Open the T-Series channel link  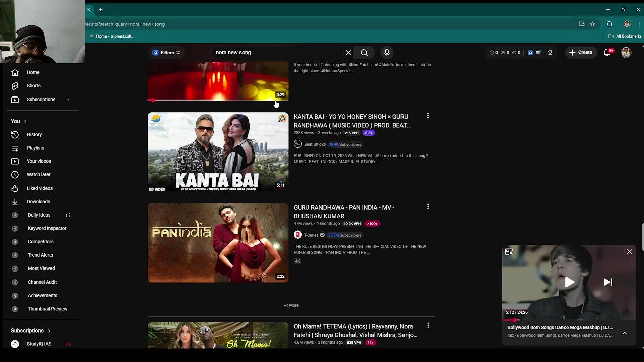311,235
